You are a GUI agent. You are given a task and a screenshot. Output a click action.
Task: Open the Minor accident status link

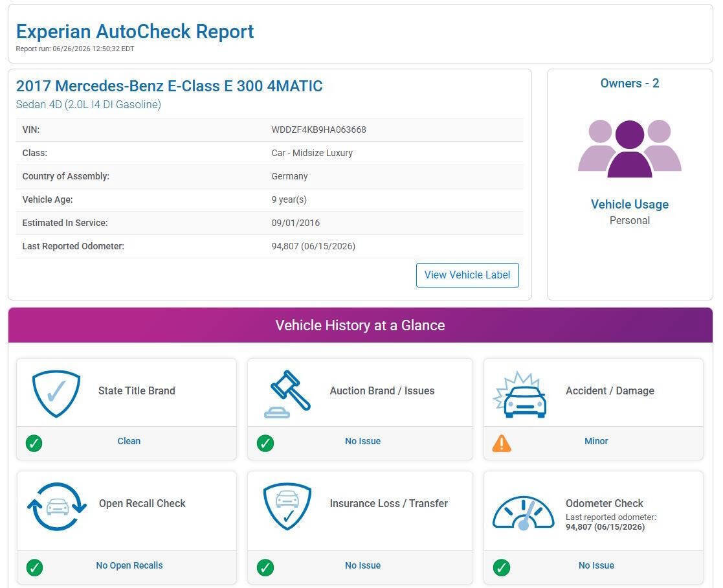coord(595,441)
